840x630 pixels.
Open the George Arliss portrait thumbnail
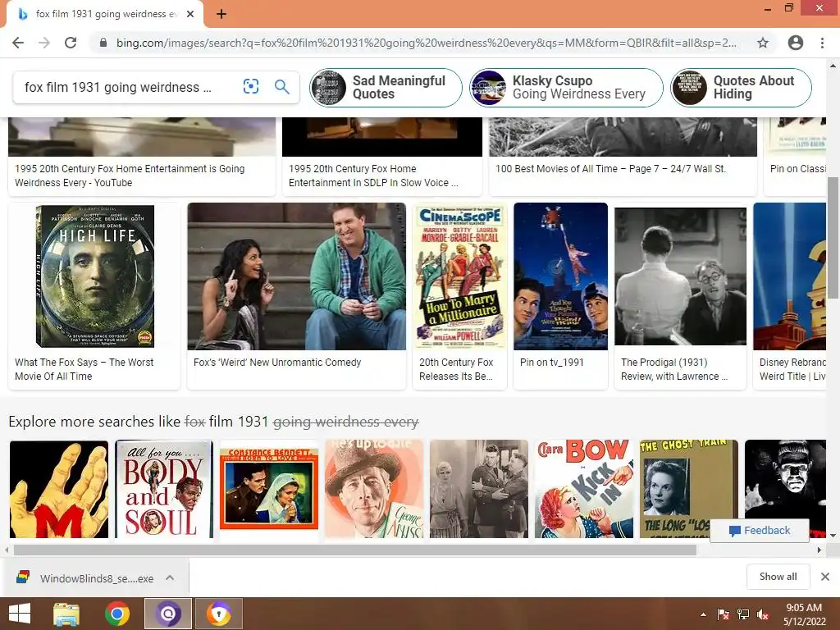click(x=374, y=489)
